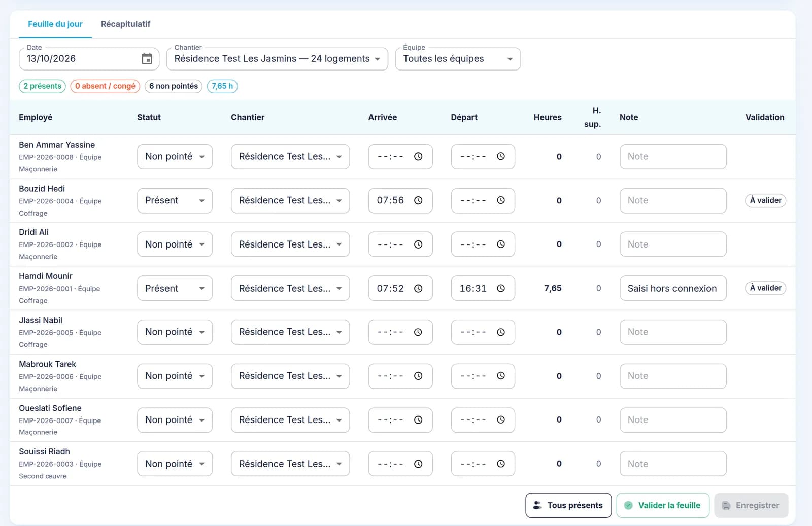This screenshot has height=526, width=812.
Task: Click clock icon in Ben Ammar Yassine's arrival field
Action: tap(418, 156)
